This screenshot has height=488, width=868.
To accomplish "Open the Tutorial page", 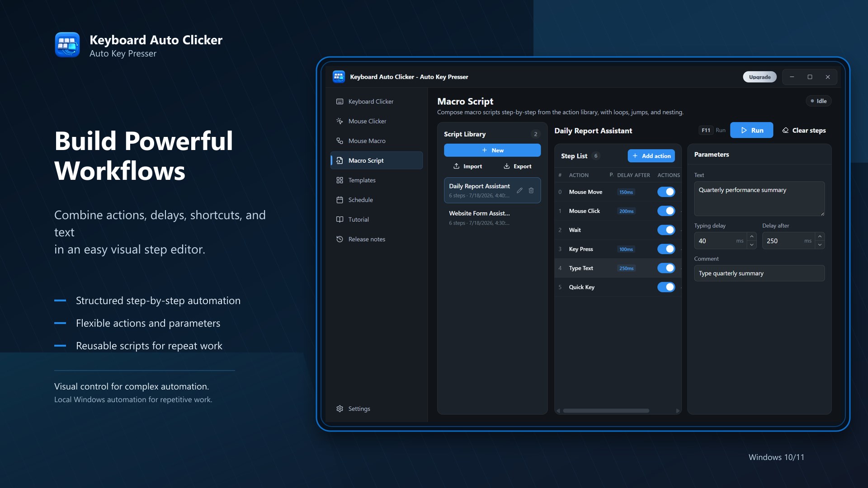I will 377,220.
